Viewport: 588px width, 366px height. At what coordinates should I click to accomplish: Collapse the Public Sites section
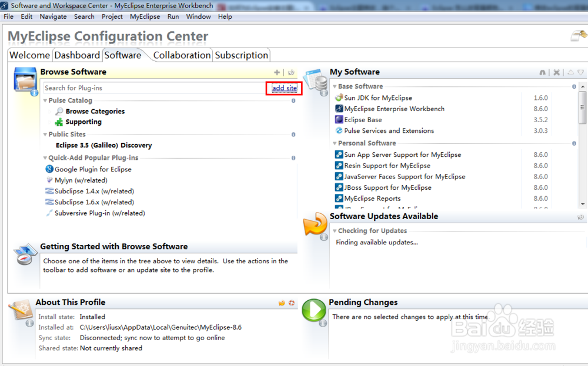45,135
